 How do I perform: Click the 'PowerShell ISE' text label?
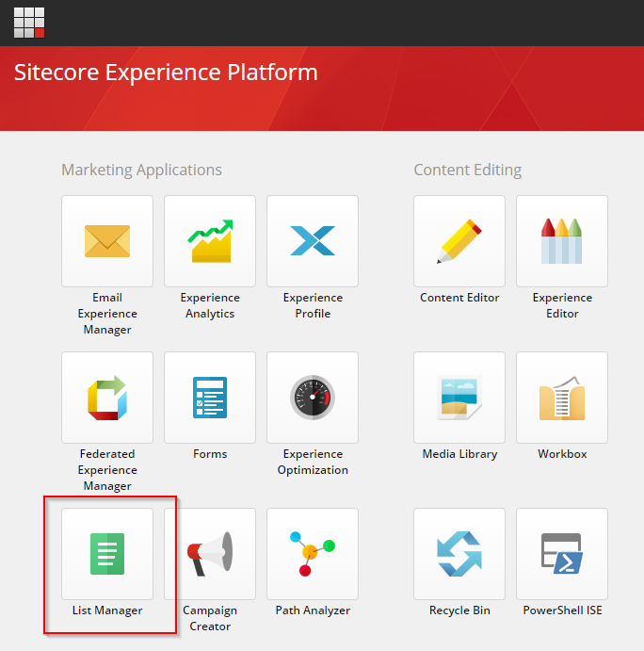point(562,610)
